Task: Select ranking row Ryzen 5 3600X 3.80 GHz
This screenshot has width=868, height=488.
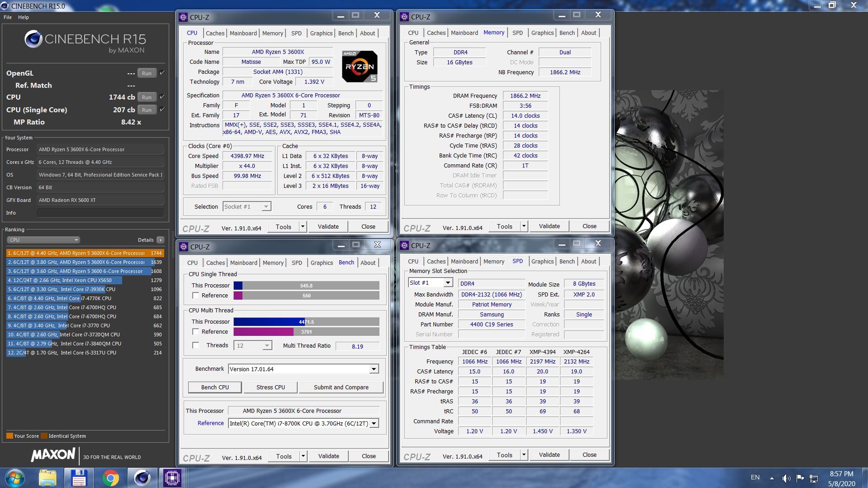Action: 85,262
